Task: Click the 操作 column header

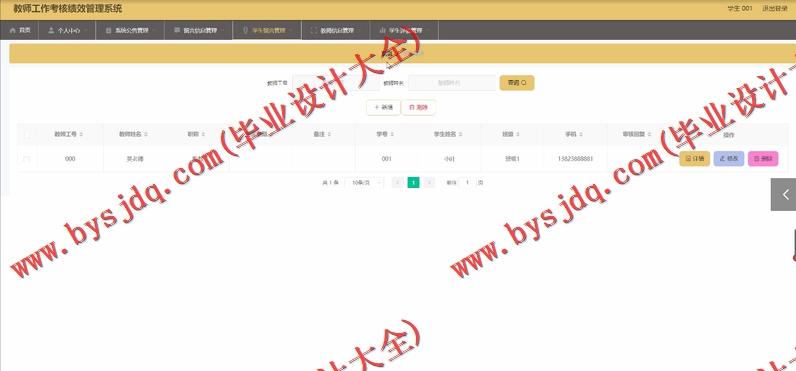Action: [x=728, y=135]
